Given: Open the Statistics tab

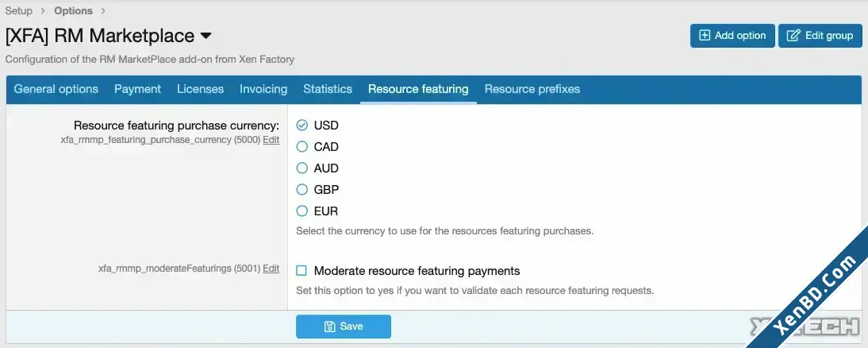Looking at the screenshot, I should tap(328, 89).
